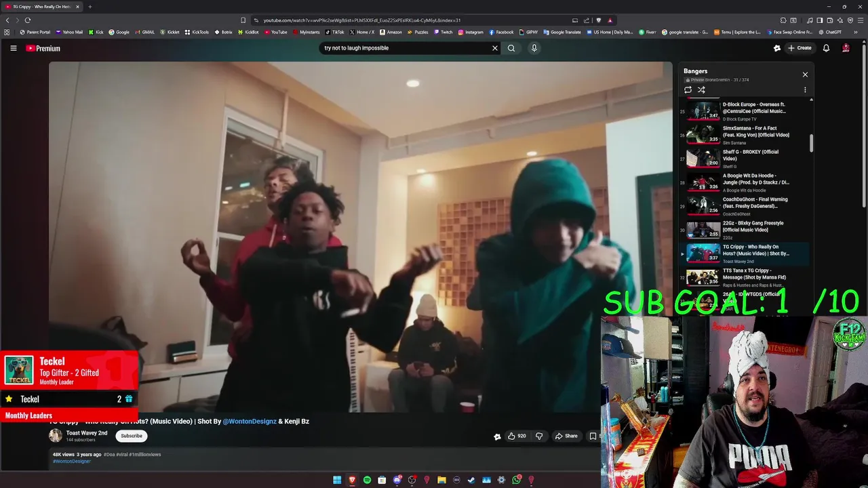The width and height of the screenshot is (868, 488).
Task: Open the apps grid bookmarks icon
Action: click(7, 32)
